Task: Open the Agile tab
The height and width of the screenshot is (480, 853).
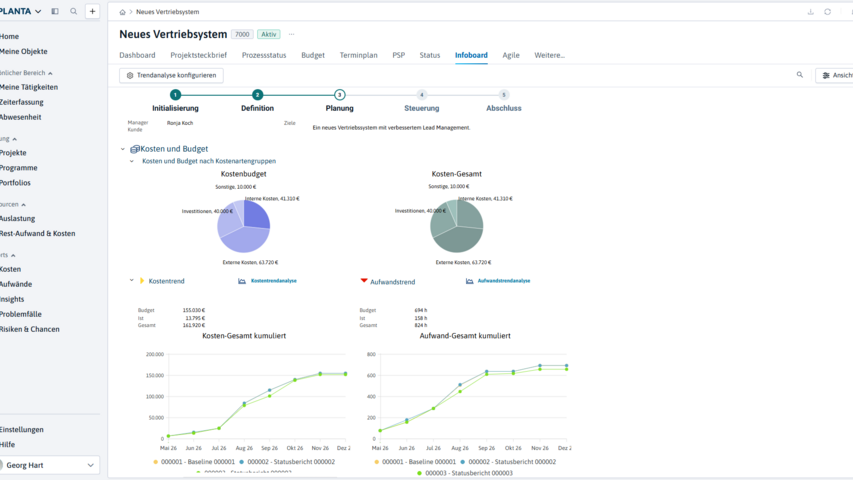Action: coord(511,55)
